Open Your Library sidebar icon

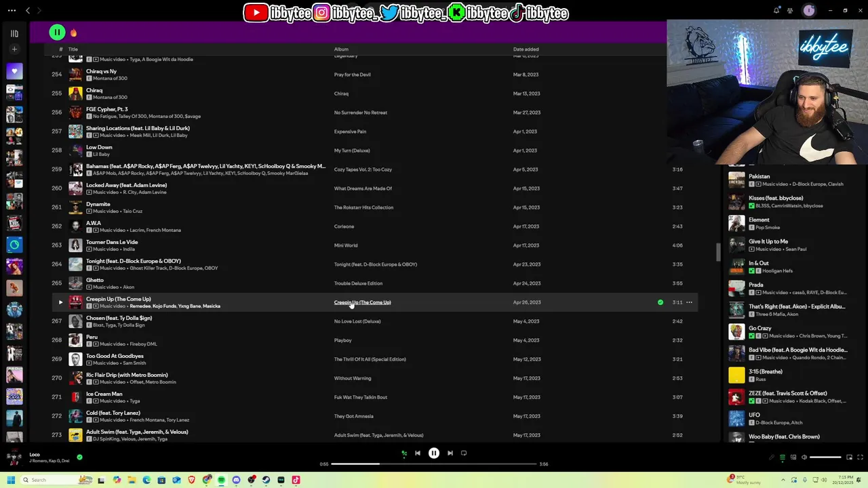tap(14, 33)
